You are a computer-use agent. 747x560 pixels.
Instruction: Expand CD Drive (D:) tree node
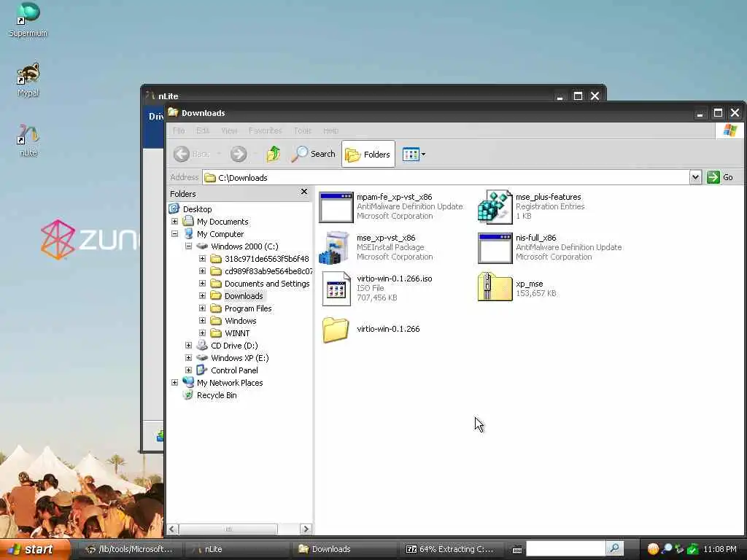[x=189, y=345]
